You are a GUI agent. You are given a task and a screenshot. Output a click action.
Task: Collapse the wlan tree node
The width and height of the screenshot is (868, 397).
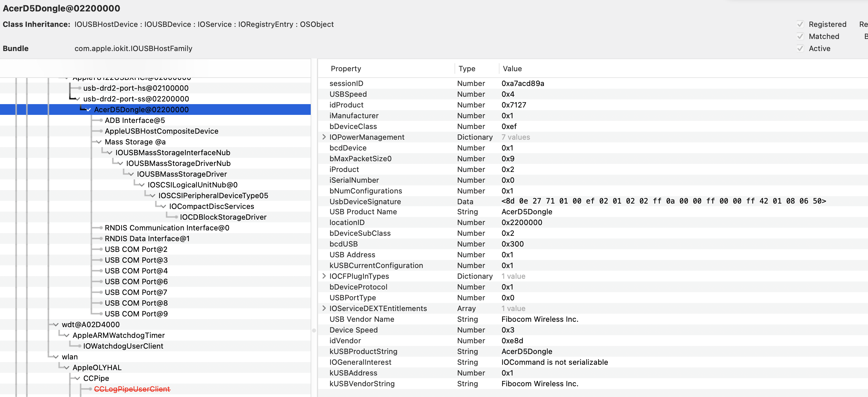pyautogui.click(x=56, y=357)
